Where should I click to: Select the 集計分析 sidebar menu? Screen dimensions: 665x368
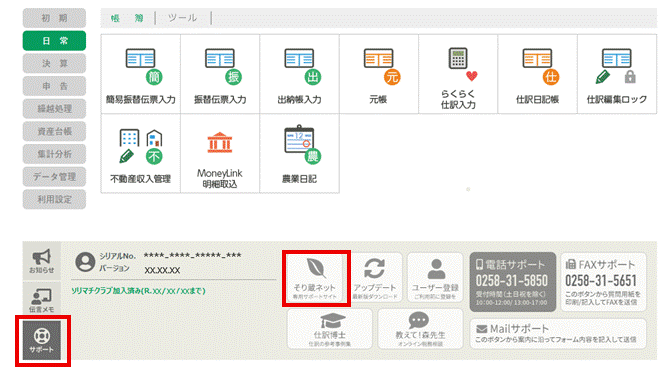(x=54, y=154)
